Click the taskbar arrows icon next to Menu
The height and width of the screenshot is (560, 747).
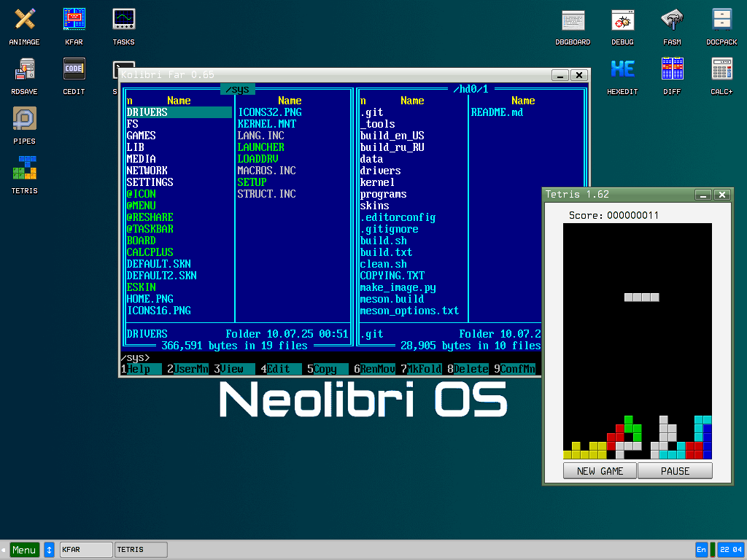pos(49,550)
